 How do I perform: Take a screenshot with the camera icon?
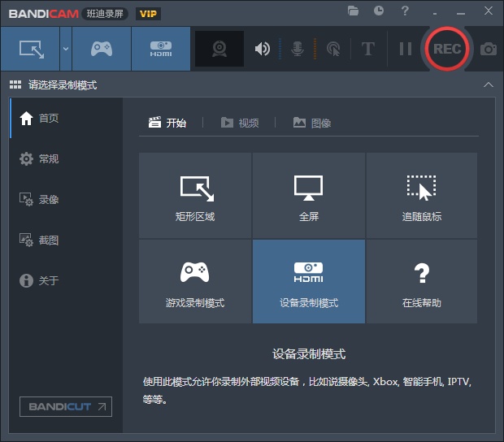(488, 49)
